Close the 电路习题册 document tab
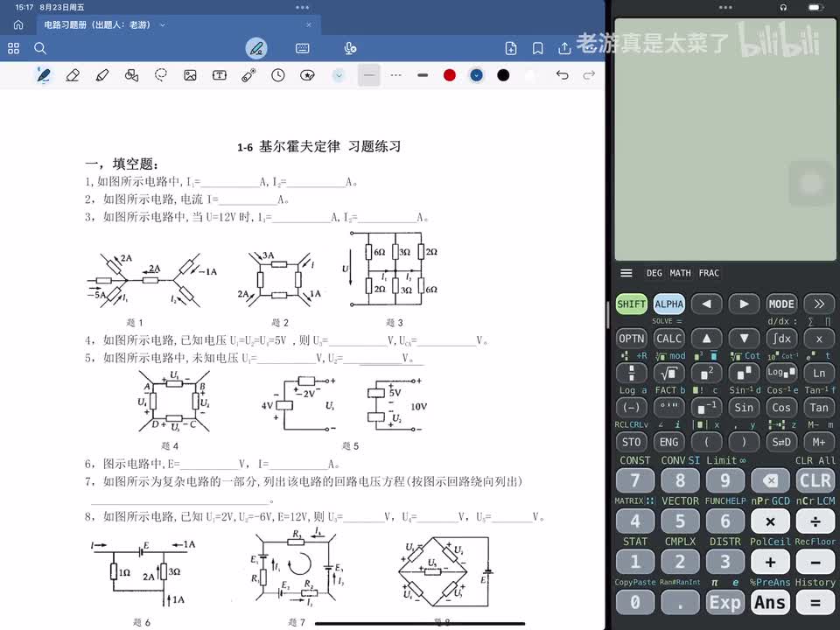840x630 pixels. coord(309,24)
